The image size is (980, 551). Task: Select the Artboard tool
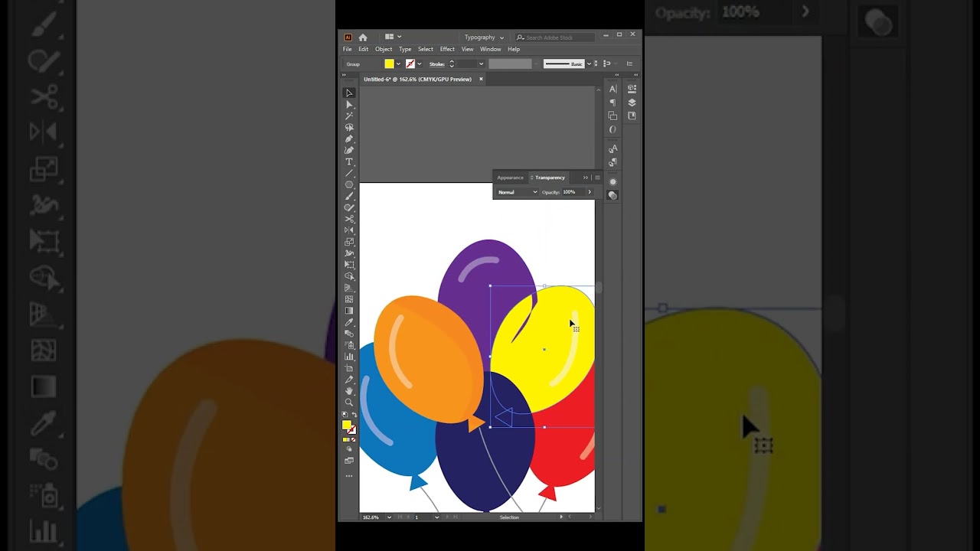click(349, 368)
